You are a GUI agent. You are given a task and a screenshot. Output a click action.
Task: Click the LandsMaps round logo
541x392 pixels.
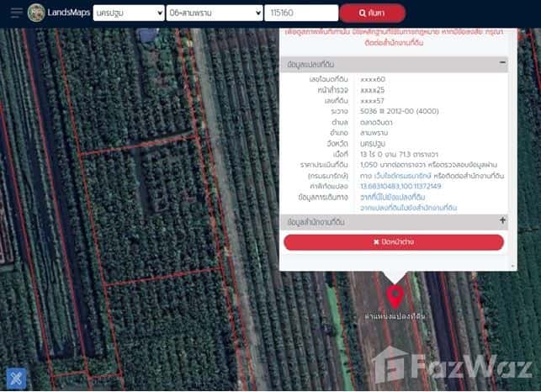pyautogui.click(x=37, y=13)
